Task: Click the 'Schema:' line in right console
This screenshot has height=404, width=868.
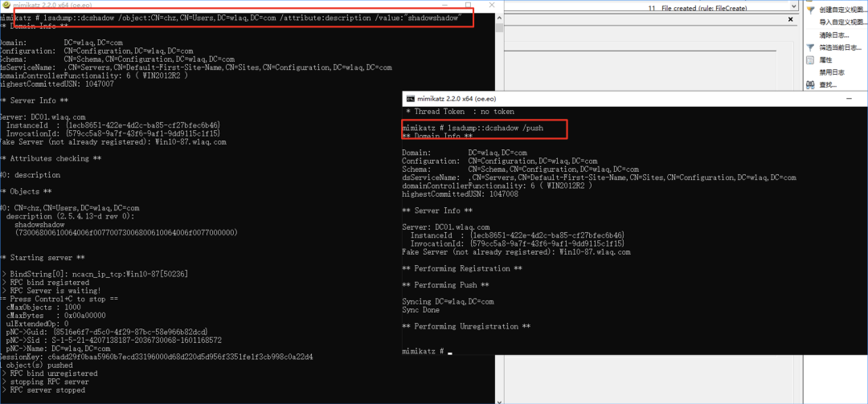Action: [x=521, y=169]
